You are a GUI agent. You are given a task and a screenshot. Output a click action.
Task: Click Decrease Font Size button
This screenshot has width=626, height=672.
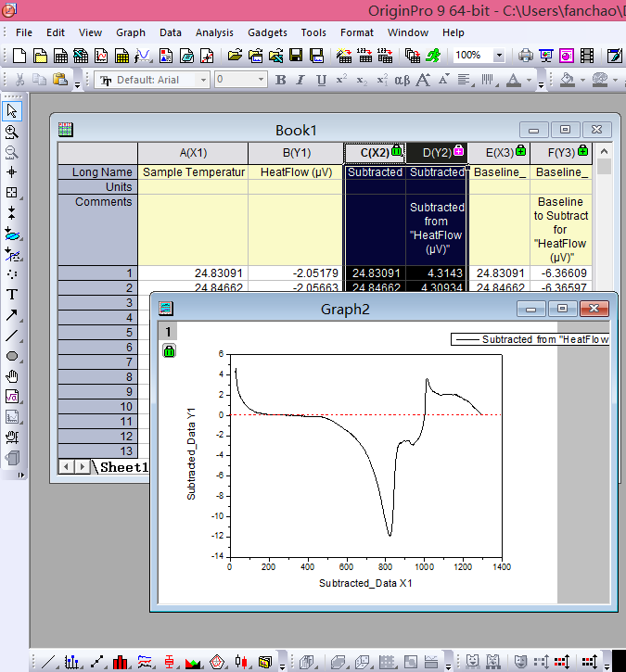click(x=443, y=80)
